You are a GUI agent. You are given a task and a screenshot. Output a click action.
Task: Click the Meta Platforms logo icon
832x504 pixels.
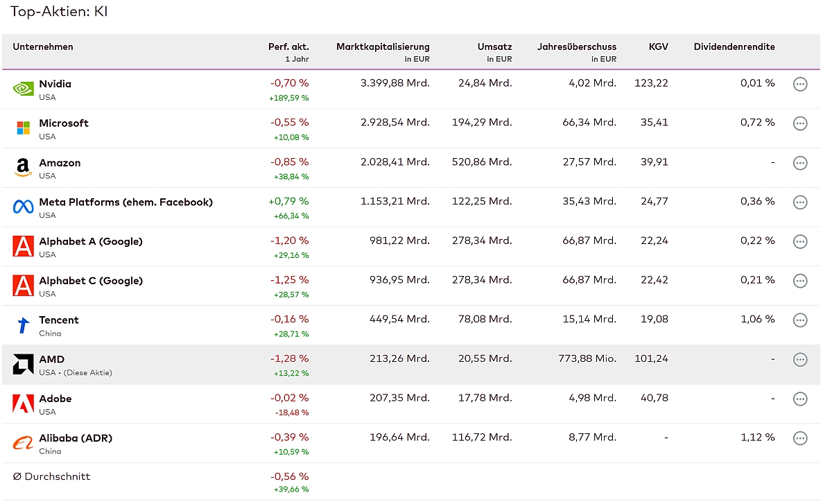click(23, 207)
